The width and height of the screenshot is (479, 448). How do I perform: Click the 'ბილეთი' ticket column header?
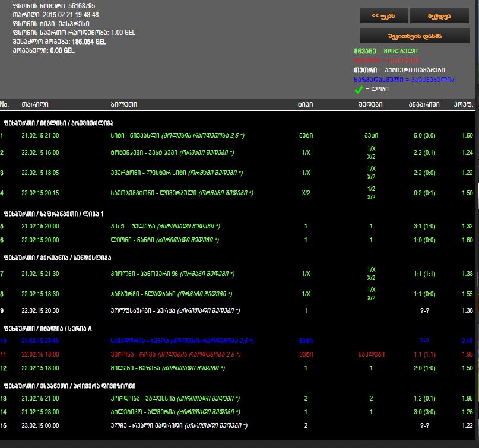pos(123,104)
